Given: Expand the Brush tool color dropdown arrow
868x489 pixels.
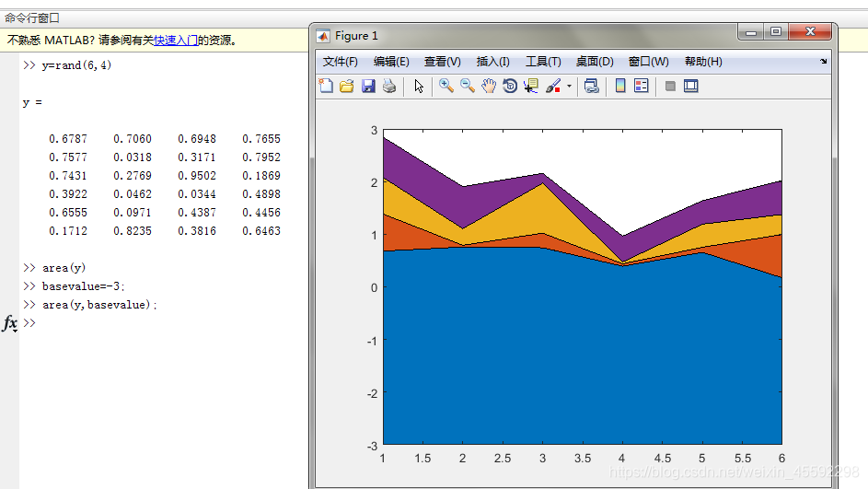Looking at the screenshot, I should [569, 87].
